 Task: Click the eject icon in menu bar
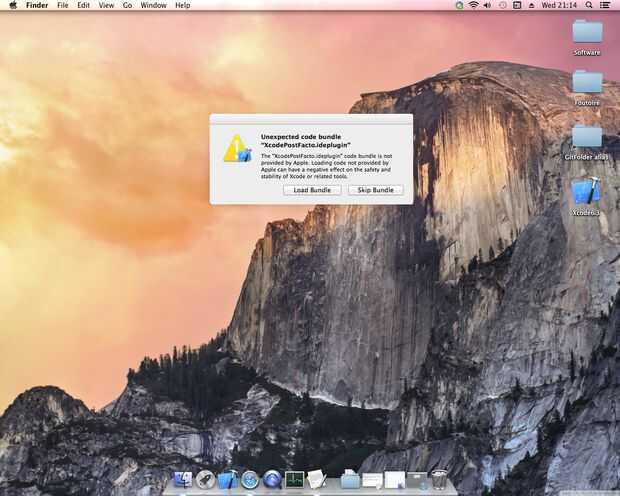[531, 5]
